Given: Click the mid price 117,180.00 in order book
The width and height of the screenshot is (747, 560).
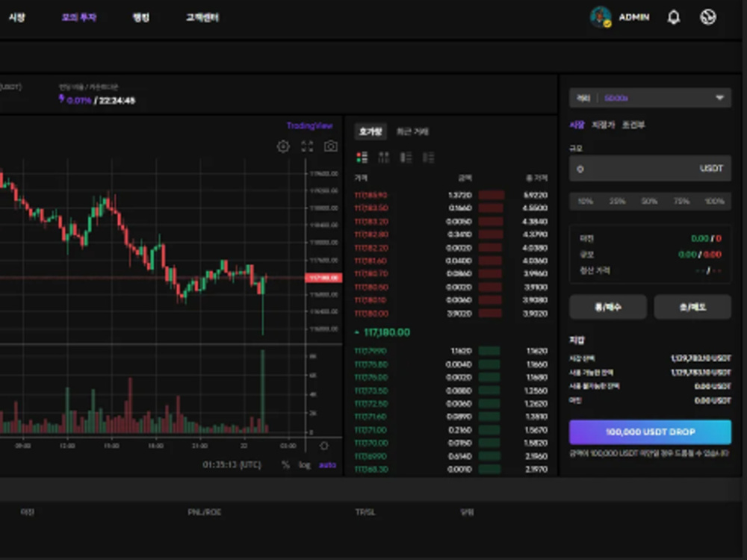Looking at the screenshot, I should coord(386,332).
